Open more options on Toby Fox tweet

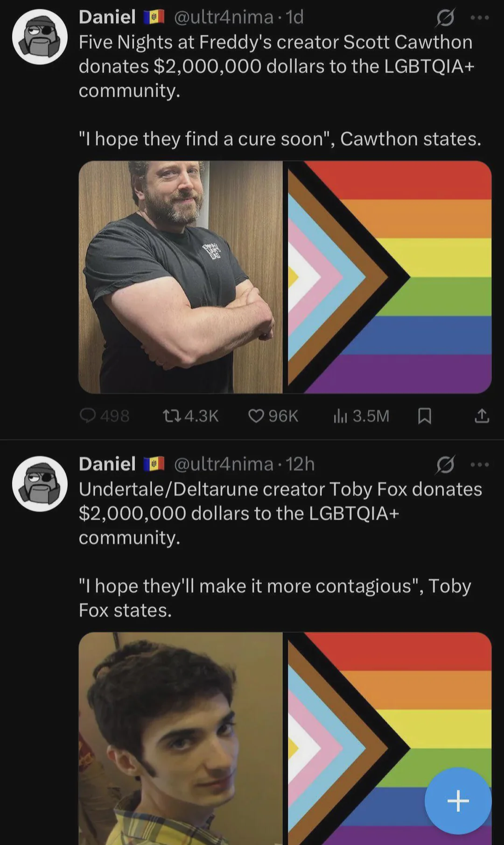click(x=480, y=465)
